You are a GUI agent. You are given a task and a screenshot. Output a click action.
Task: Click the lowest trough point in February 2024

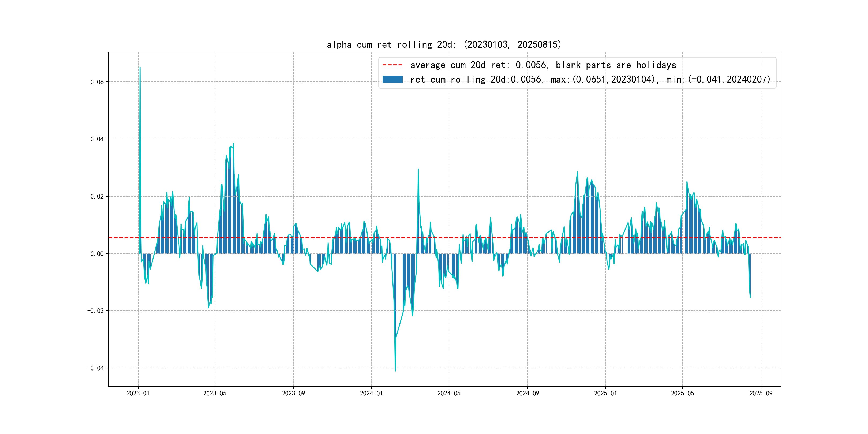pyautogui.click(x=395, y=371)
